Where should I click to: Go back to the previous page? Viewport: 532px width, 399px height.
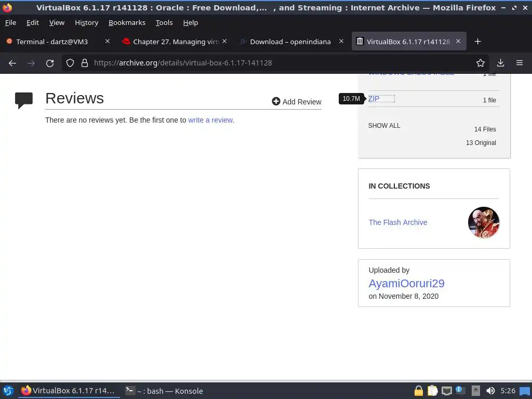click(12, 63)
